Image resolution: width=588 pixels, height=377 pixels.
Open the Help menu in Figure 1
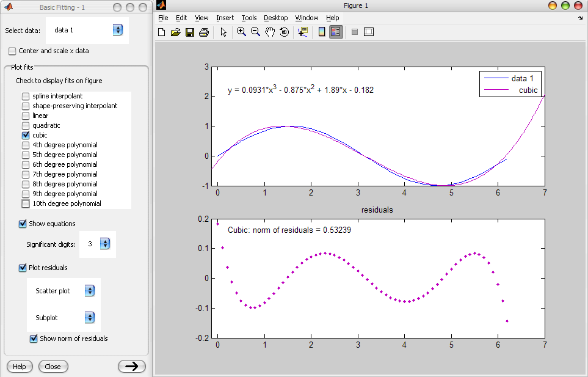333,18
